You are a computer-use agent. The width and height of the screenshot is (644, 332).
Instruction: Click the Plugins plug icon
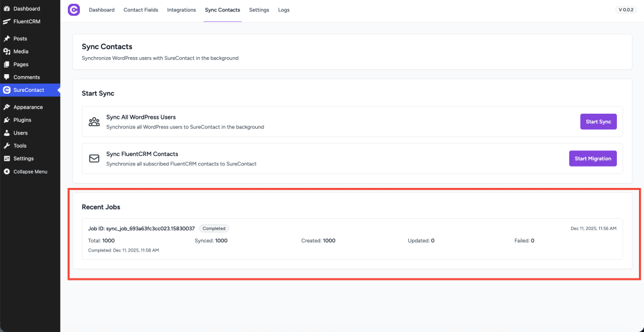point(7,120)
